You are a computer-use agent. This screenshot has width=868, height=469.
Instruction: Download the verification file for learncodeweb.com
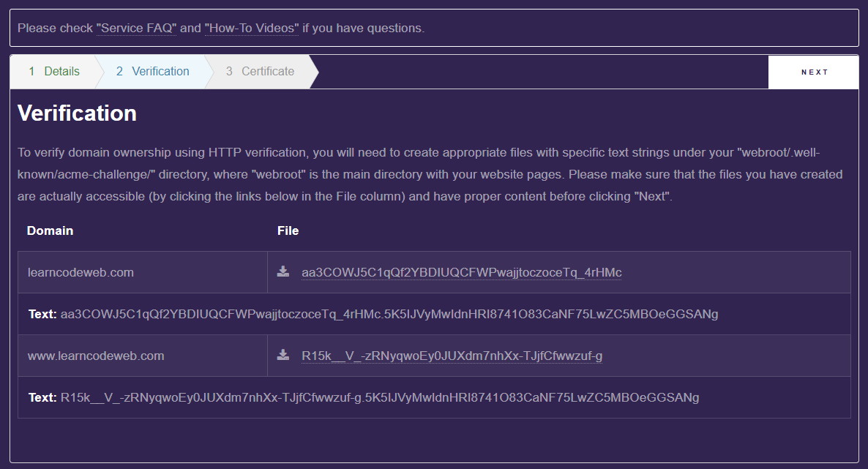pos(283,271)
